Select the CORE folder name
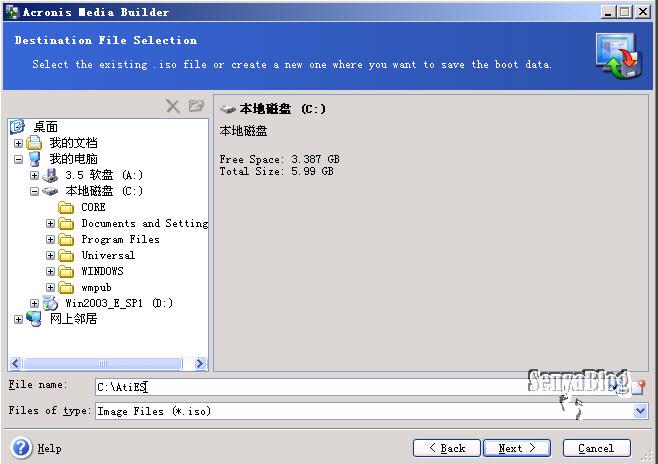The image size is (658, 464). [93, 207]
